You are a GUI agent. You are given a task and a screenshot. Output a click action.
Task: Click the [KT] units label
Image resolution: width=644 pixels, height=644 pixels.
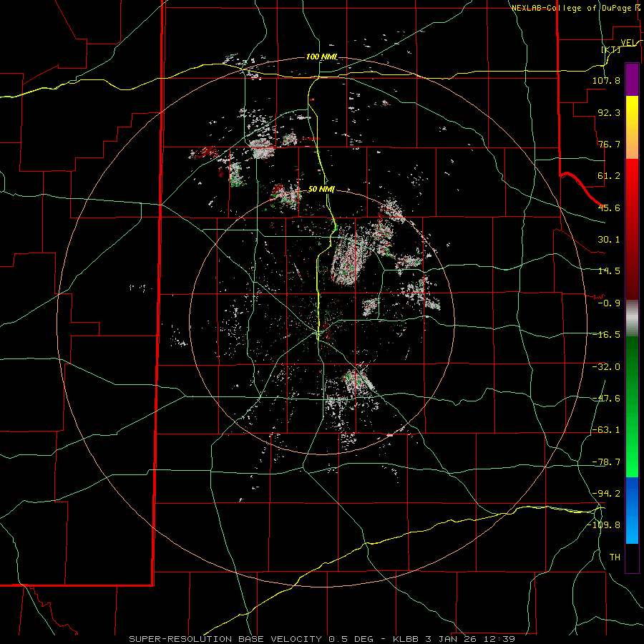(x=611, y=49)
